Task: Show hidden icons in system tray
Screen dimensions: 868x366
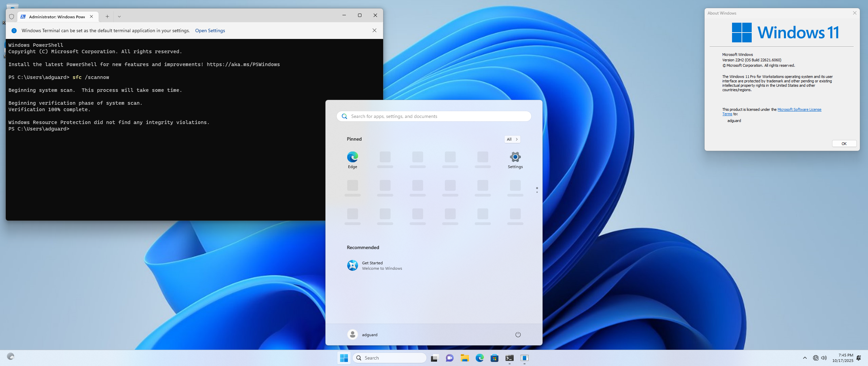Action: click(x=805, y=358)
